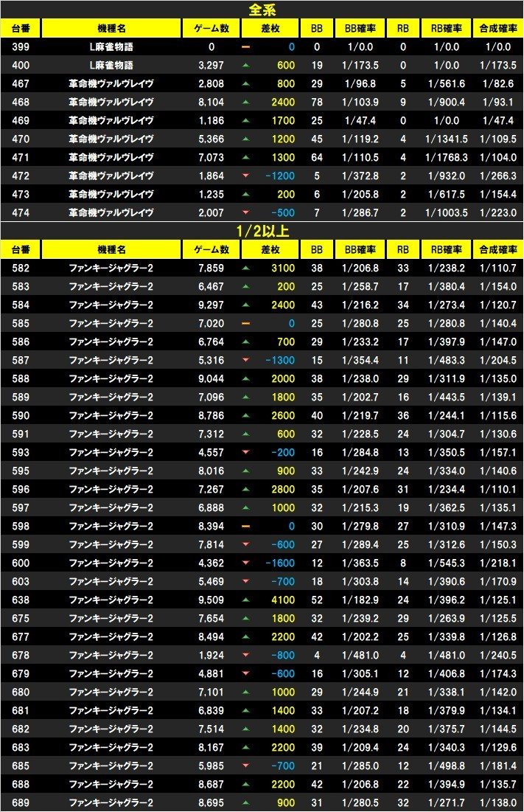Viewport: 524px width, 812px height.
Task: Click RB rate 1/443.5 in row 589
Action: [x=447, y=398]
